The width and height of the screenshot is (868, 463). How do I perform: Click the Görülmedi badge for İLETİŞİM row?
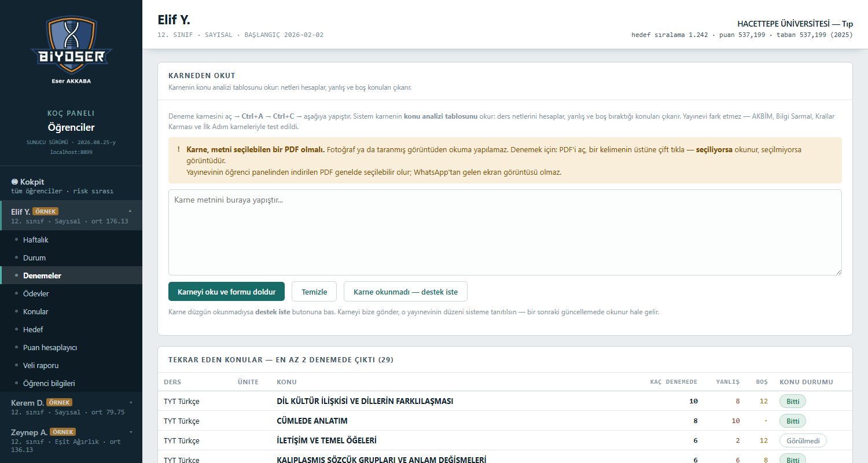803,440
